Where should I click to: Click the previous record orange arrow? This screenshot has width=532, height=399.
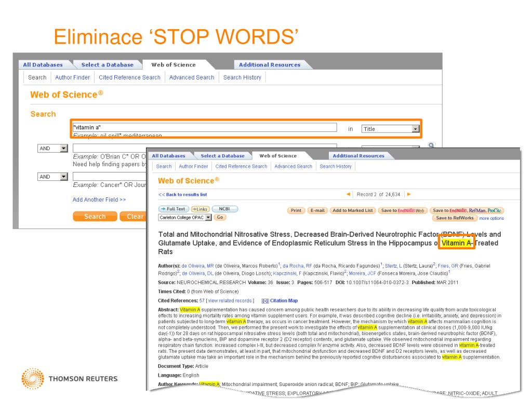[x=348, y=194]
